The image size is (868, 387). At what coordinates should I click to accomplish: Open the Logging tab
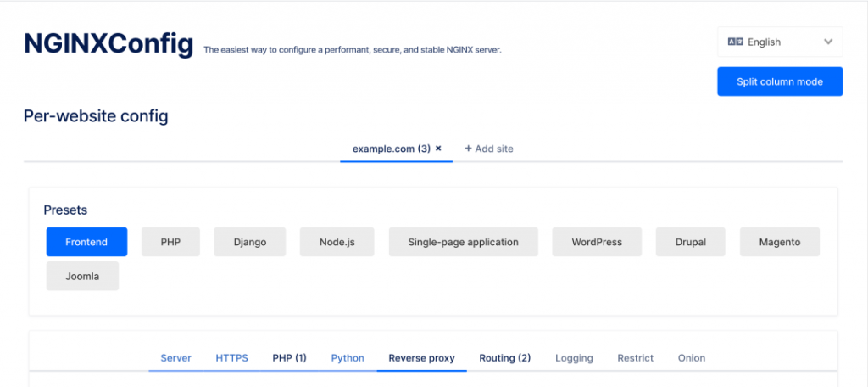(574, 358)
